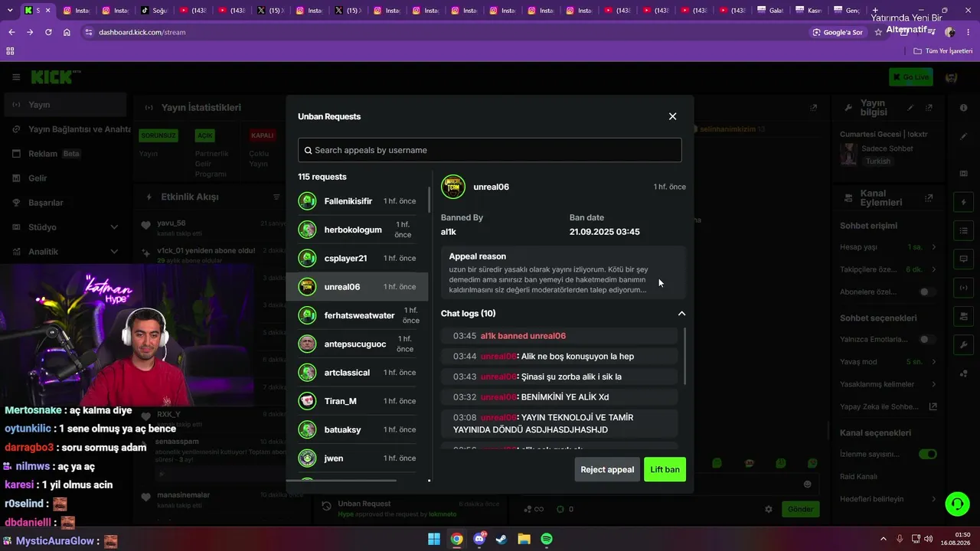Open Hesap yaşı setting
Image resolution: width=980 pixels, height=551 pixels.
[888, 247]
